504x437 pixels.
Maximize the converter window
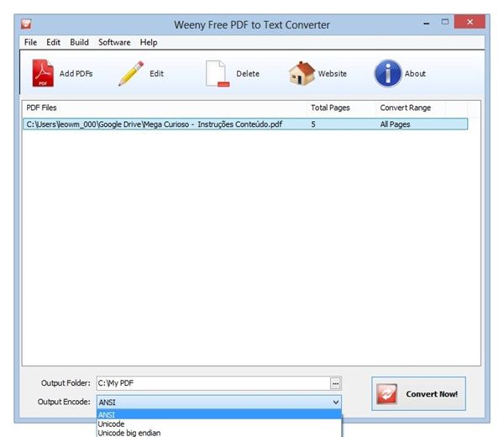click(x=445, y=22)
